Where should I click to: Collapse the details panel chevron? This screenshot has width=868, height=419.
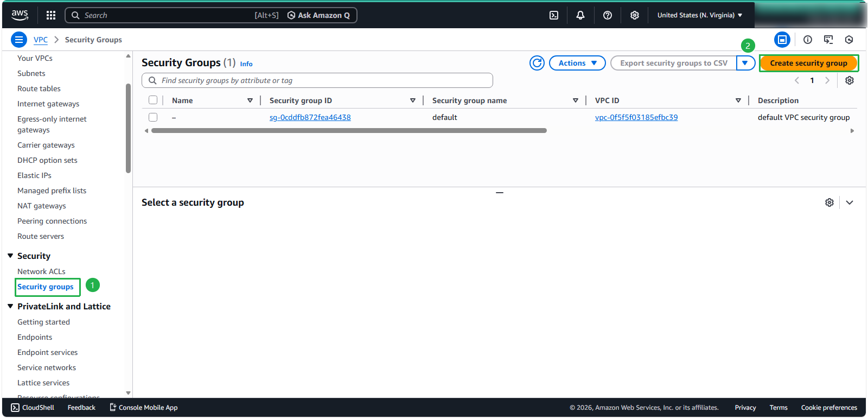click(x=850, y=202)
